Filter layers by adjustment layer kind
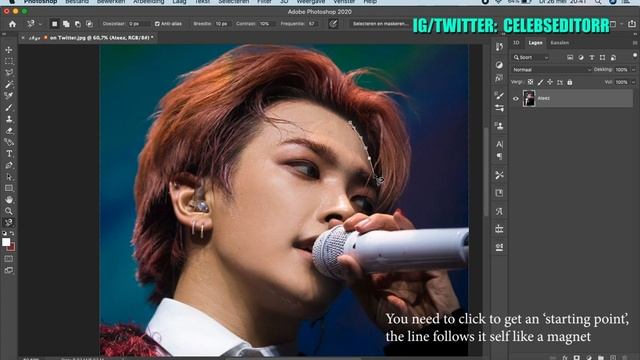640x360 pixels. [581, 58]
